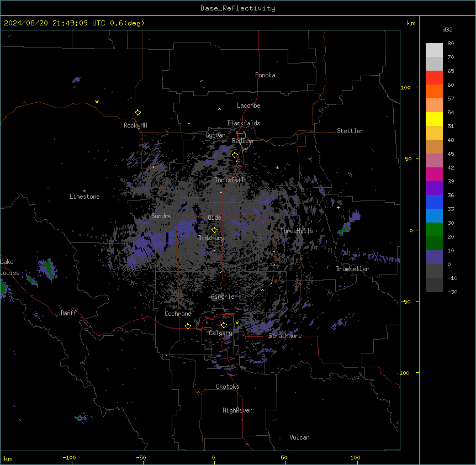Viewport: 476px width, 465px height.
Task: Click the HighRiver town label
Action: 237,410
